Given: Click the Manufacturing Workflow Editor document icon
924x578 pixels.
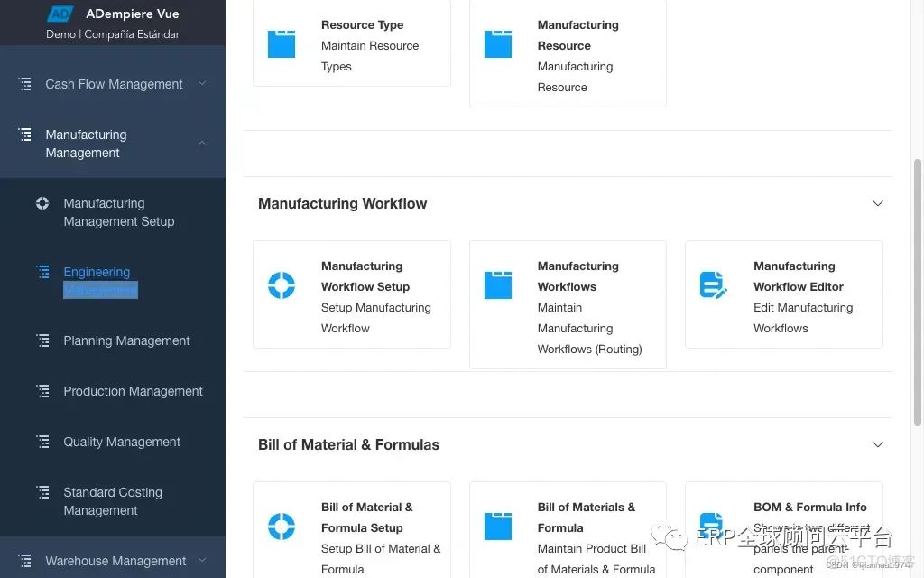Looking at the screenshot, I should (714, 285).
